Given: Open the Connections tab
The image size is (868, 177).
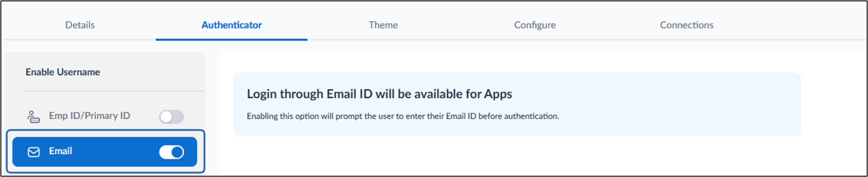Looking at the screenshot, I should (687, 25).
